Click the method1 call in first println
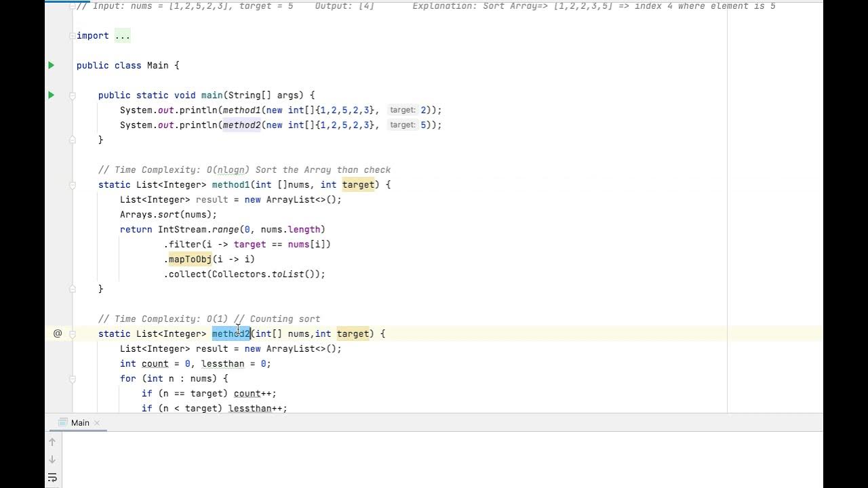Image resolution: width=868 pixels, height=488 pixels. [x=241, y=110]
